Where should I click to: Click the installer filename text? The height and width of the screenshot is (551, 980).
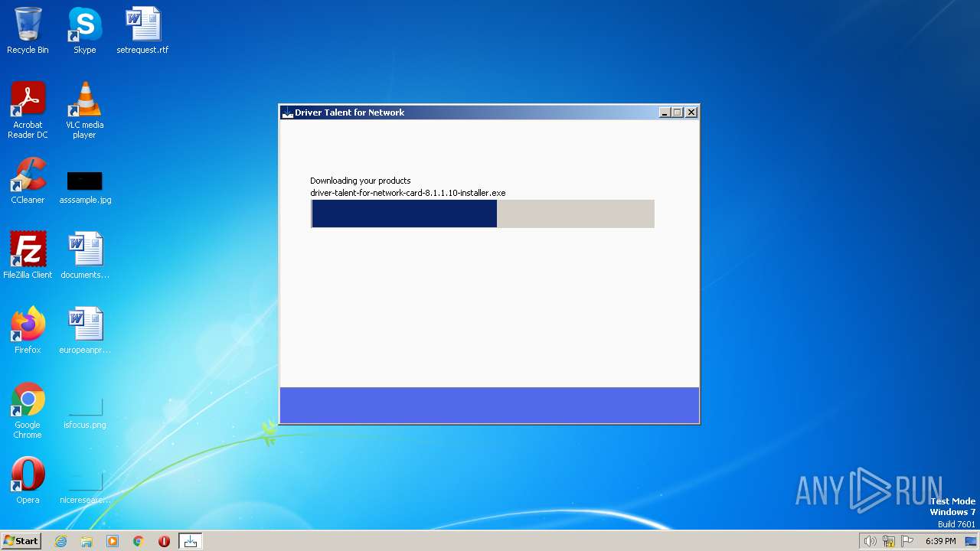coord(408,193)
